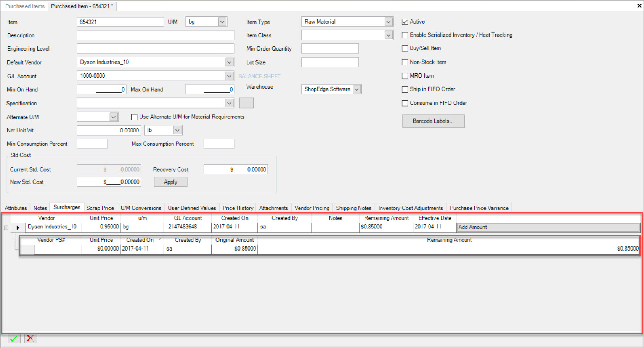Check Use Alternate U/M for Material Requirements
Image resolution: width=644 pixels, height=348 pixels.
click(x=134, y=117)
